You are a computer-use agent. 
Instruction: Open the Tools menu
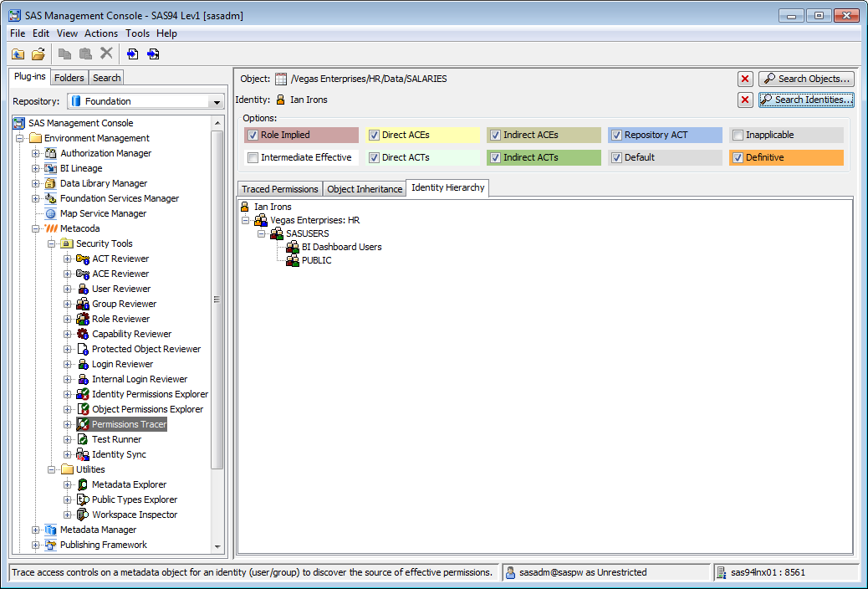pos(137,33)
